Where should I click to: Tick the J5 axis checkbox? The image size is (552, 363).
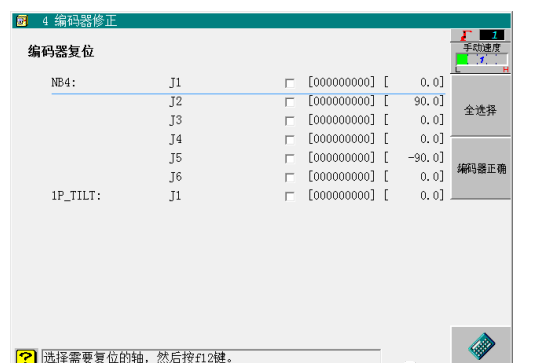tap(290, 158)
